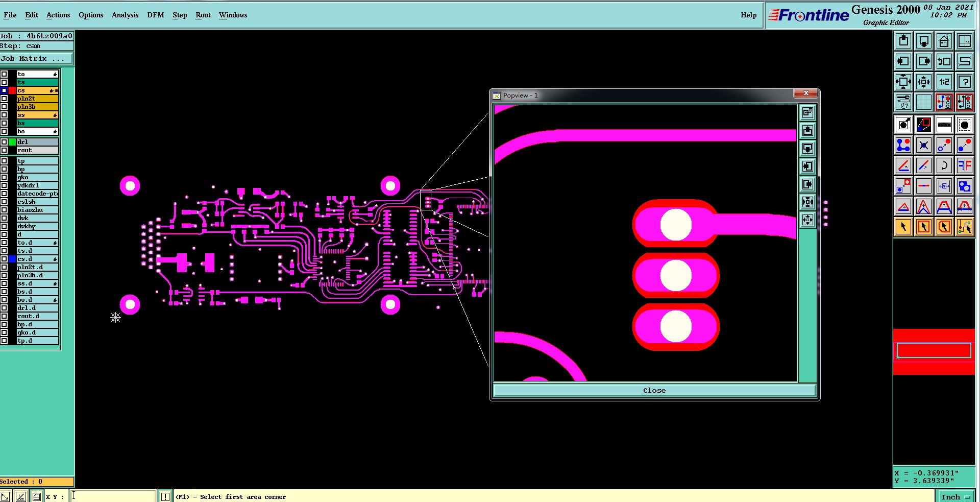
Task: Toggle the display checkbox for layer cs
Action: [x=4, y=90]
